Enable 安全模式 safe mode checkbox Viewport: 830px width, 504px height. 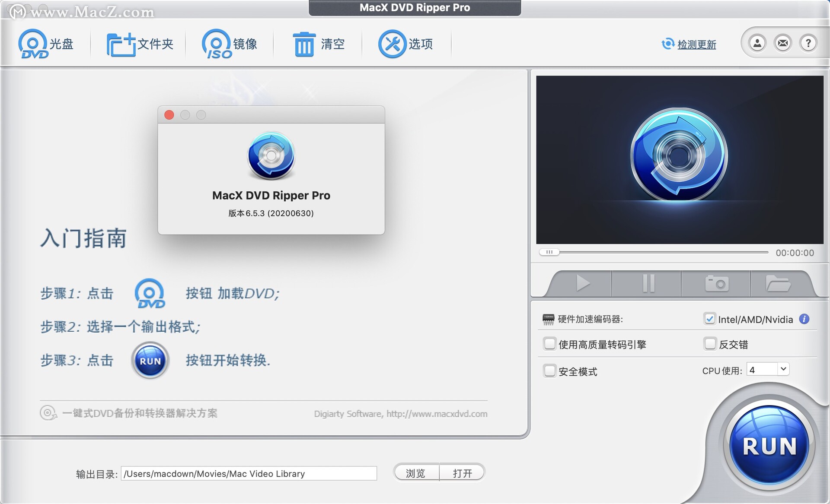[549, 371]
